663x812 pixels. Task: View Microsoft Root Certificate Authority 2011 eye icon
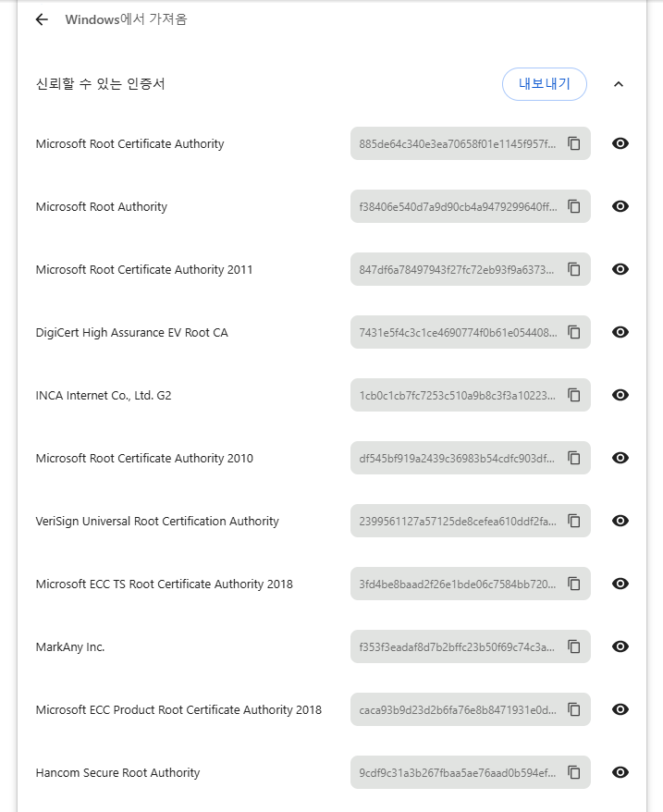point(620,269)
